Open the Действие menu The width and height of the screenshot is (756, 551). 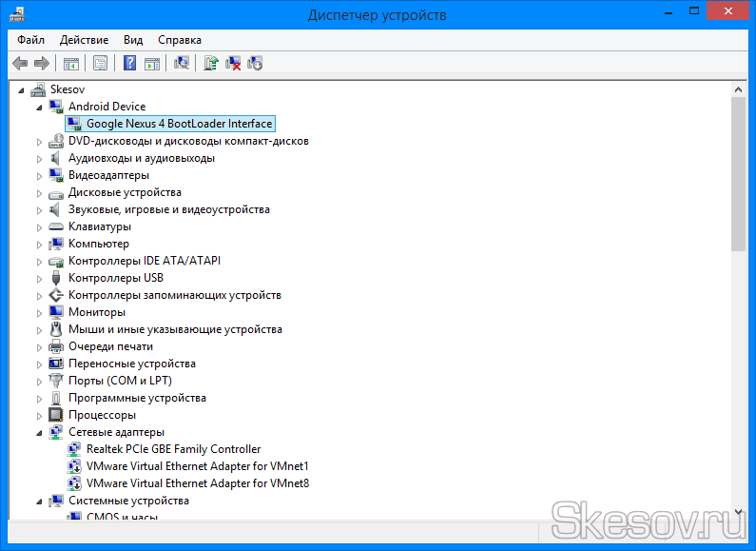click(84, 40)
